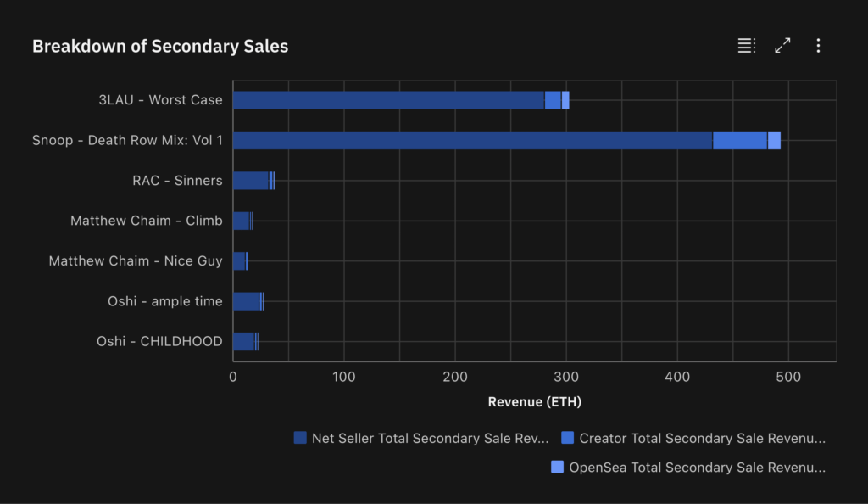The width and height of the screenshot is (868, 504).
Task: Click the Oshi - CHILDHOOD bar
Action: [243, 342]
